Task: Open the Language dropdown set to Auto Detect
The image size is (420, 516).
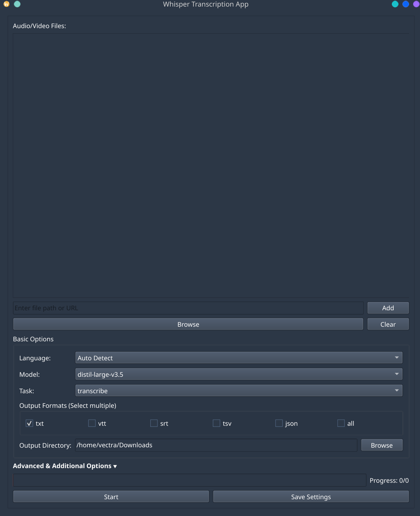Action: click(x=239, y=358)
